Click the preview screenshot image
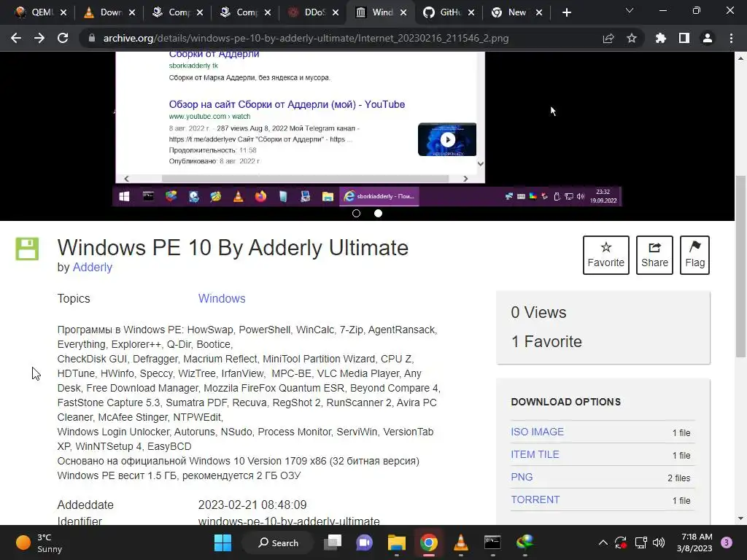Screen dimensions: 747x560 pyautogui.click(x=367, y=128)
